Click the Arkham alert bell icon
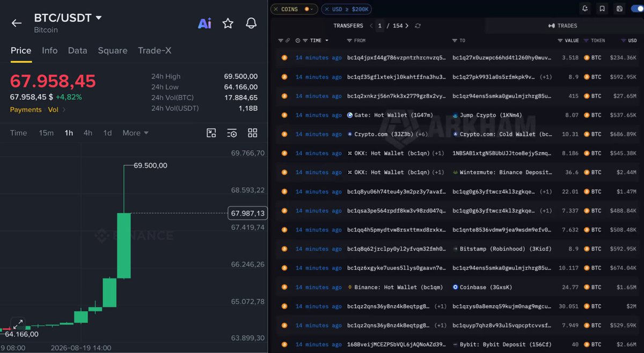 point(585,9)
